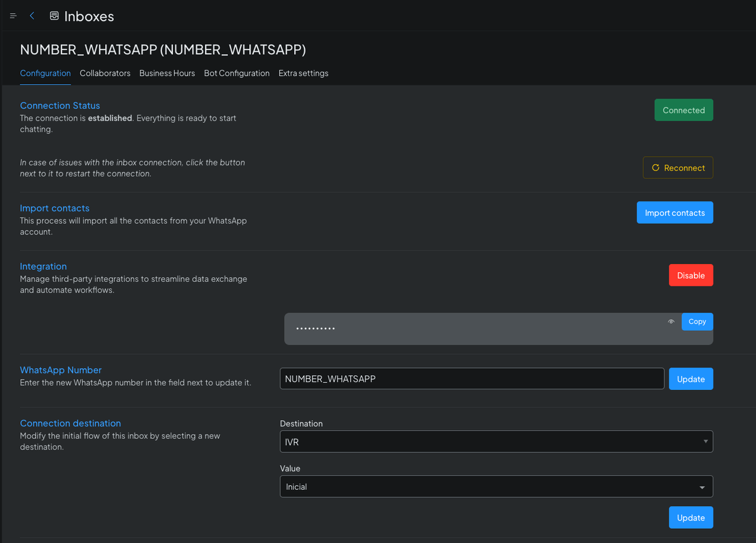Click the Reconnect refresh button
The image size is (756, 543).
coord(677,168)
